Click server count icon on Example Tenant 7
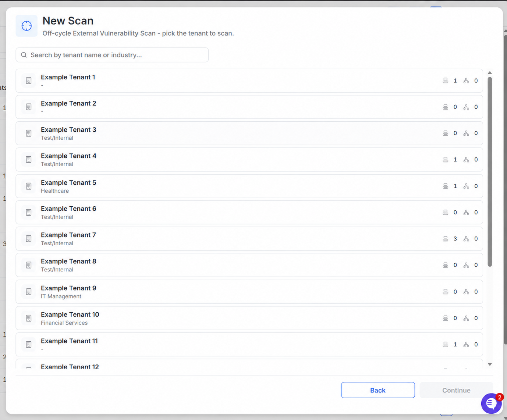 click(445, 239)
